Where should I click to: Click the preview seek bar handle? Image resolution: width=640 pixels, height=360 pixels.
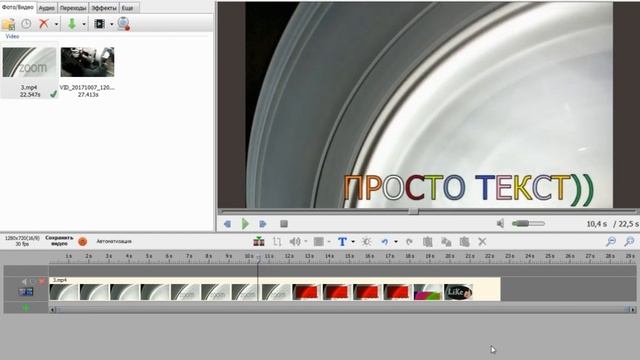[x=413, y=211]
